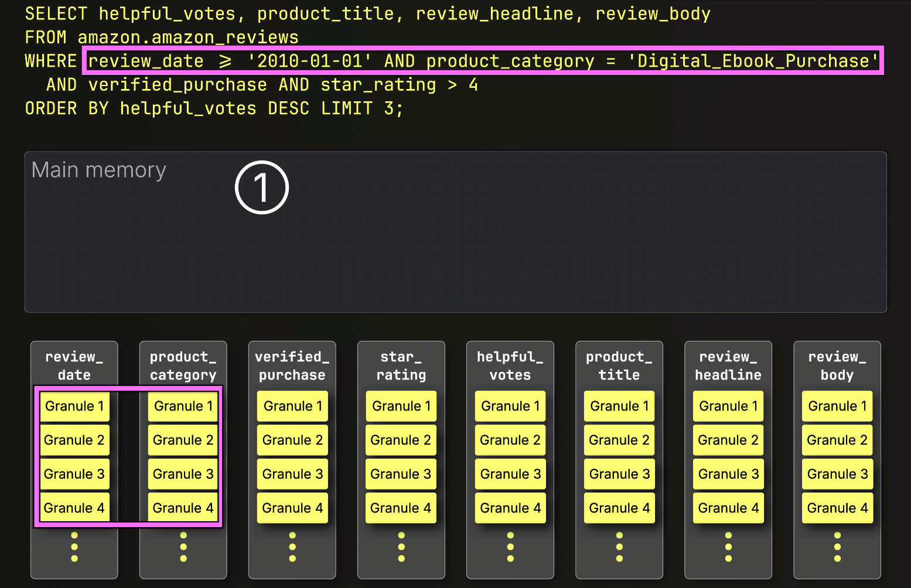This screenshot has width=911, height=588.
Task: Select the helpful_votes column header
Action: point(510,366)
